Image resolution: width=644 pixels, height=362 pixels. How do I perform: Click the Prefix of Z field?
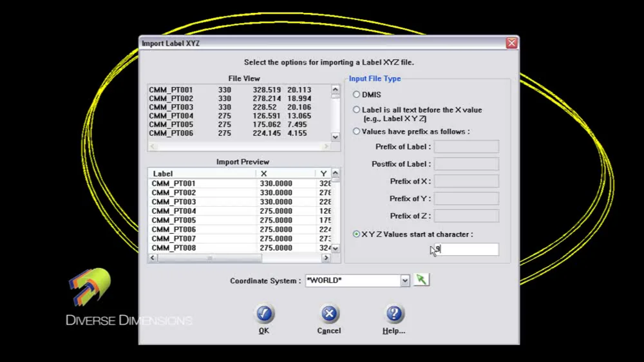click(x=466, y=216)
